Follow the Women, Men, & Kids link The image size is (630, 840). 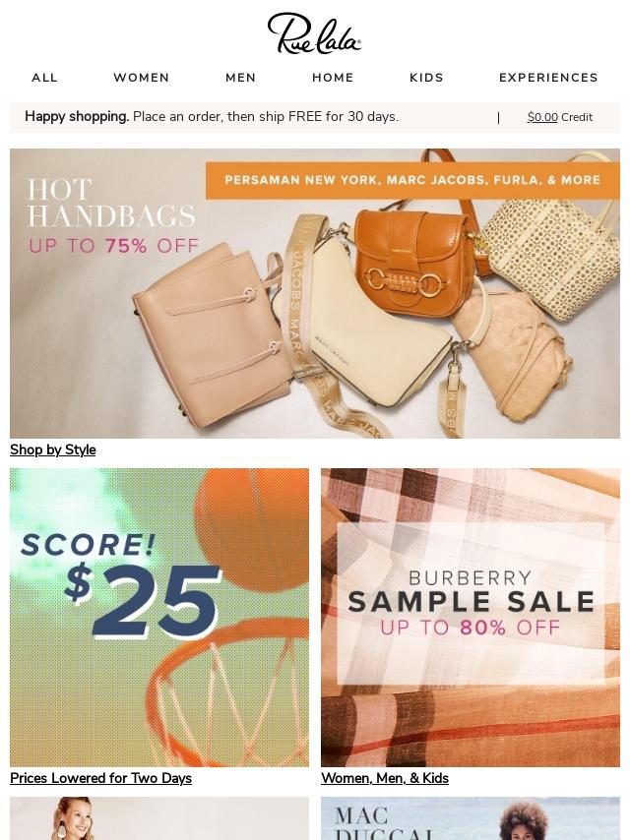click(385, 778)
